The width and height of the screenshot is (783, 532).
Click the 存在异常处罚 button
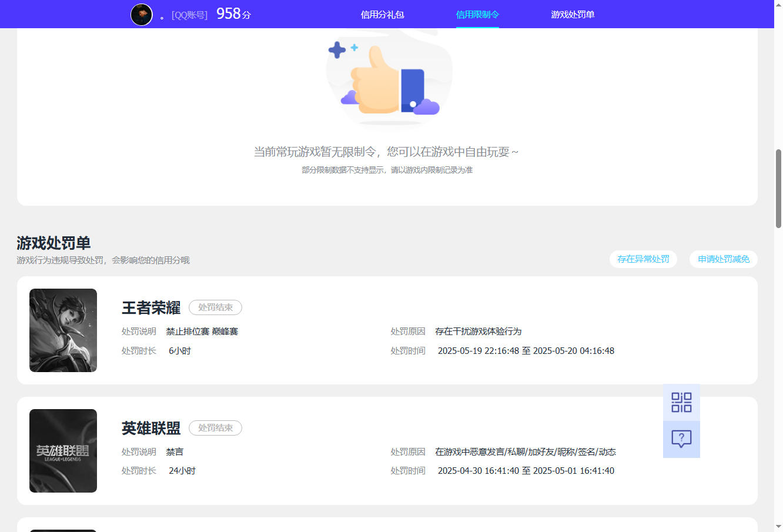(643, 259)
